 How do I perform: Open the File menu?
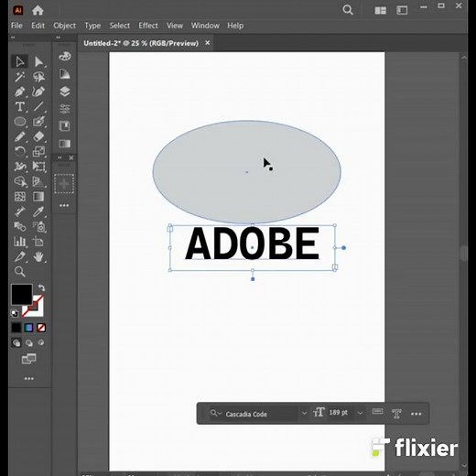tap(16, 26)
